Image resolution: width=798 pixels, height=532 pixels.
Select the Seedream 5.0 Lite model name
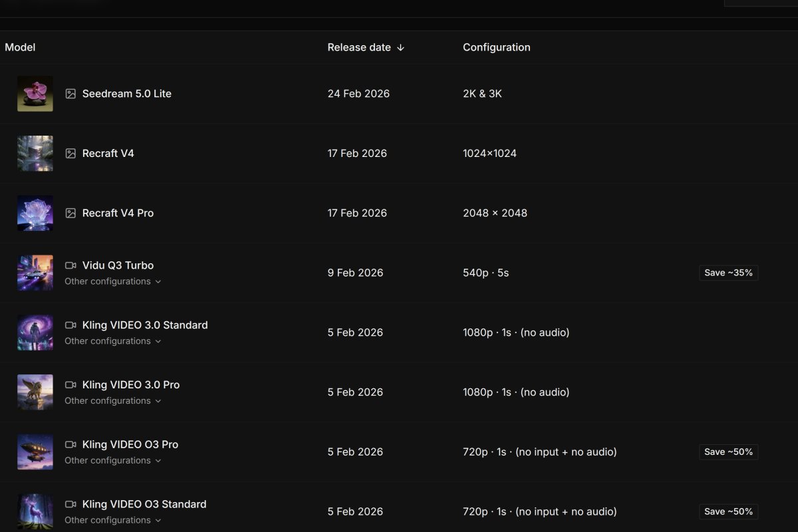[x=126, y=94]
